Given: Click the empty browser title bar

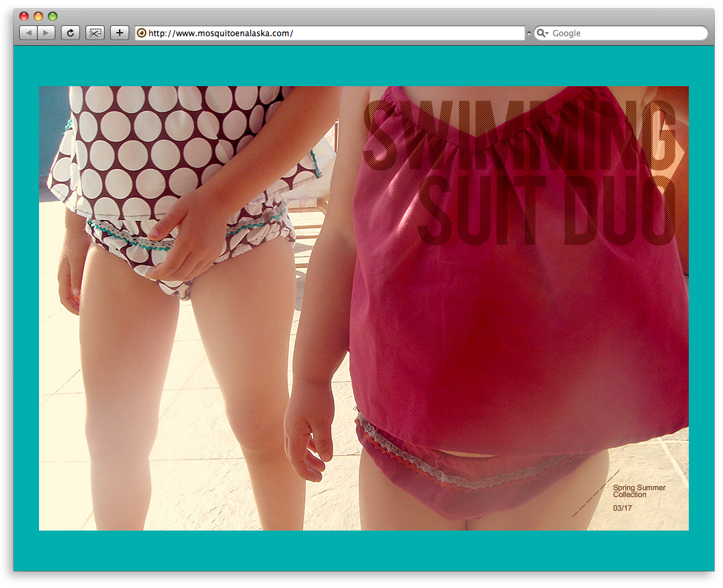Looking at the screenshot, I should (x=363, y=16).
